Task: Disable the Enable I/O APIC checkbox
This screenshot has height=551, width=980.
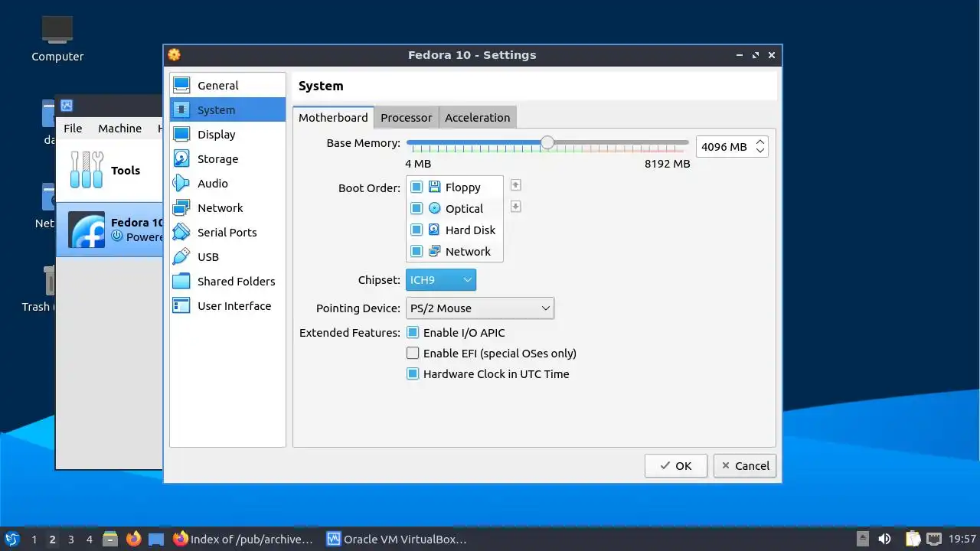Action: click(413, 333)
